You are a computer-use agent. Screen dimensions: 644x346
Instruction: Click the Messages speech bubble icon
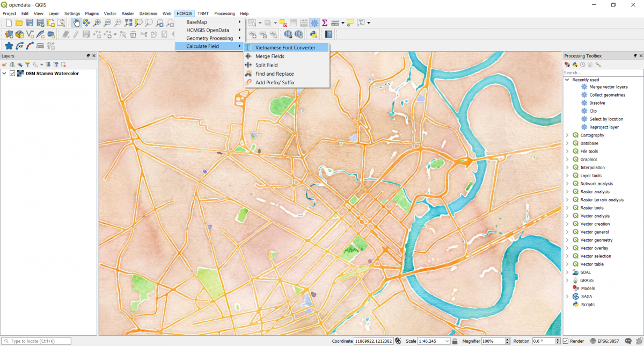click(x=628, y=341)
